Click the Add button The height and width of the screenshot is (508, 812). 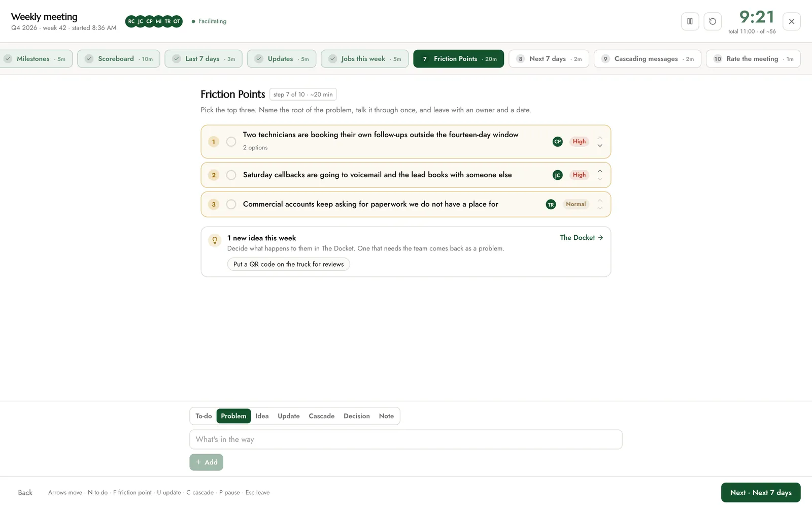(x=207, y=462)
